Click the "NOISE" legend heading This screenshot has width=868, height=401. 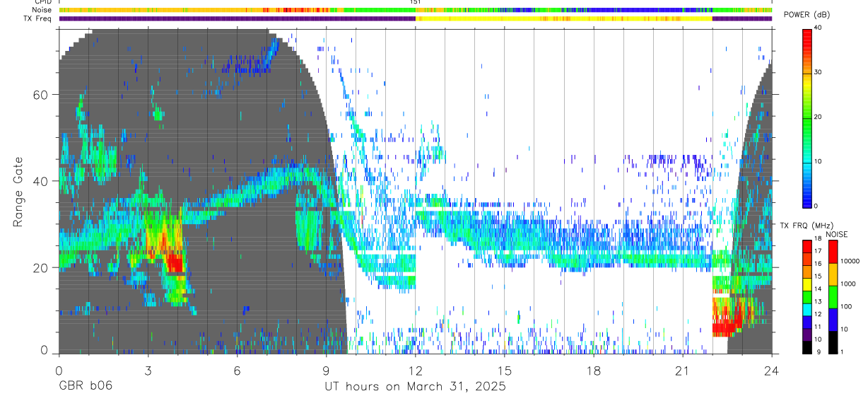[x=838, y=234]
